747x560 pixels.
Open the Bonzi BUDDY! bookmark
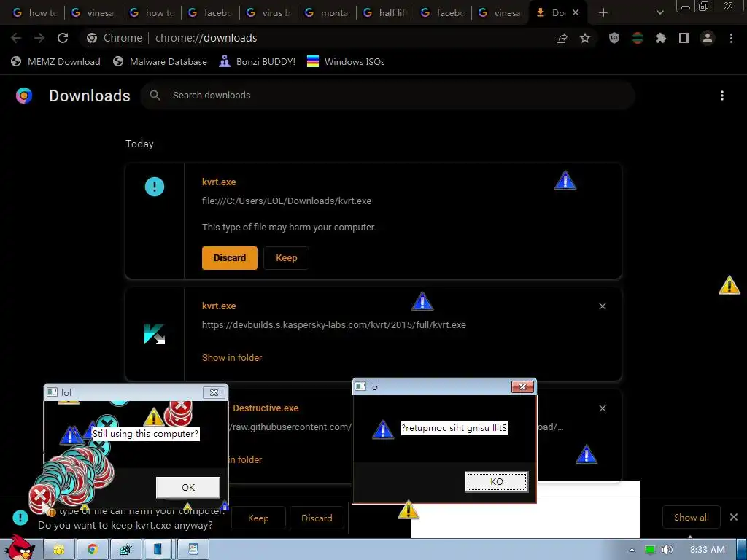tap(258, 61)
